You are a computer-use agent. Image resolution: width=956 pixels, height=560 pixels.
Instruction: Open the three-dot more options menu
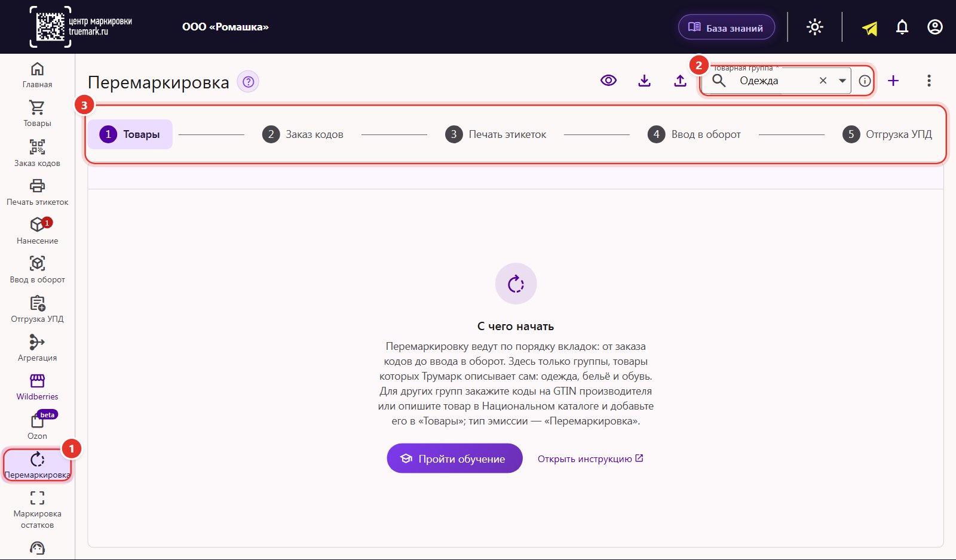929,81
